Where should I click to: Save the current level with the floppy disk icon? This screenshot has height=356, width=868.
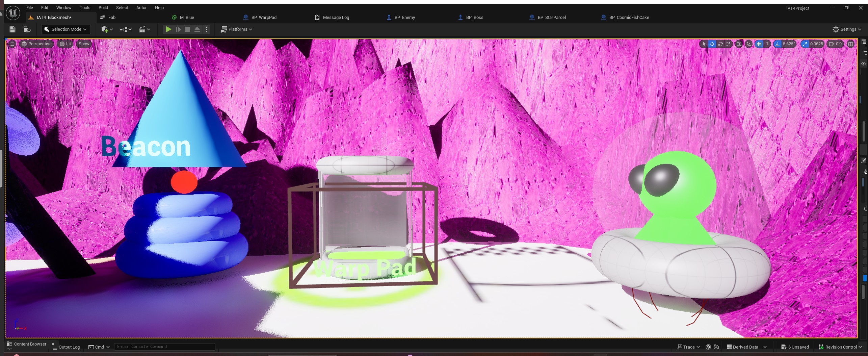click(12, 29)
